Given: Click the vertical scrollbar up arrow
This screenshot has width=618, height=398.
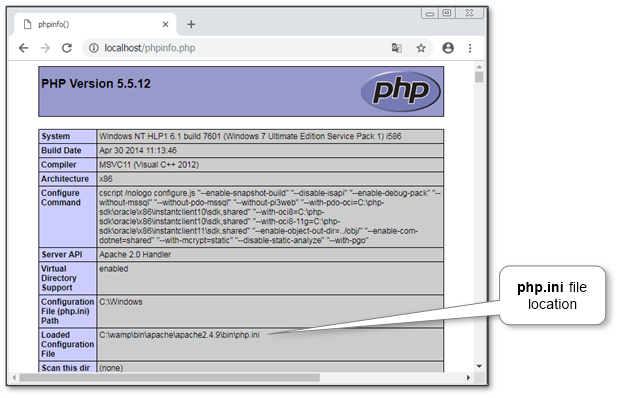Looking at the screenshot, I should pyautogui.click(x=479, y=67).
